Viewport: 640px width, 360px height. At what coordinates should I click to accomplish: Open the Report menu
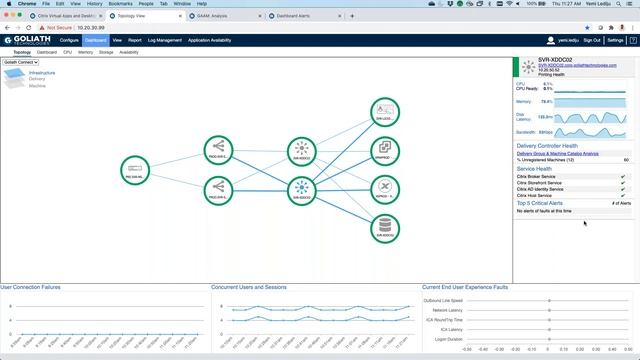point(135,40)
